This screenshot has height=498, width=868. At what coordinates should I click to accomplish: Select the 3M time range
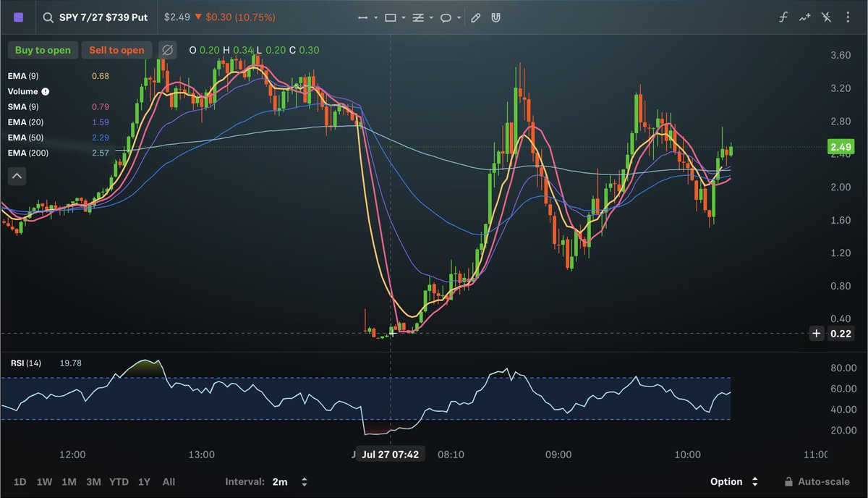93,481
